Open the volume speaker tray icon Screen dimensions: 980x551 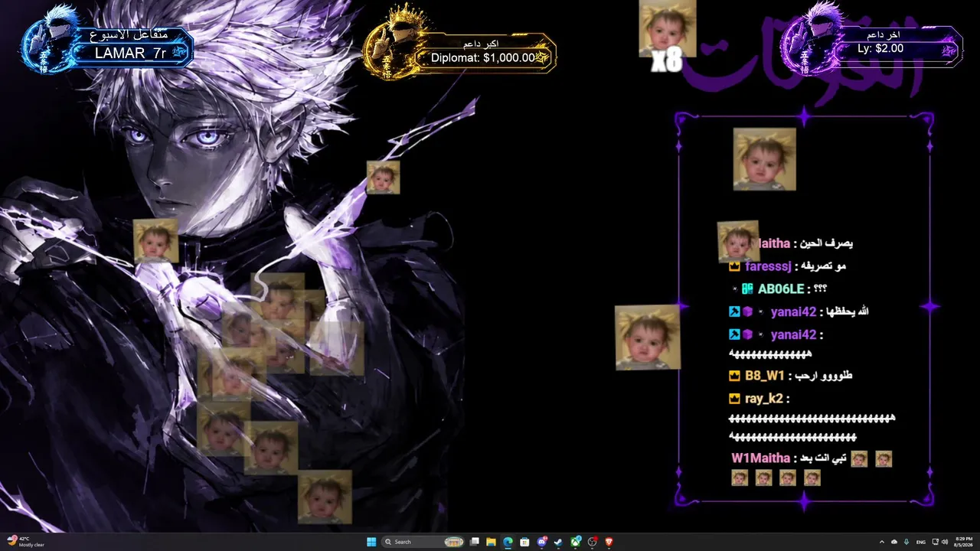pyautogui.click(x=945, y=542)
